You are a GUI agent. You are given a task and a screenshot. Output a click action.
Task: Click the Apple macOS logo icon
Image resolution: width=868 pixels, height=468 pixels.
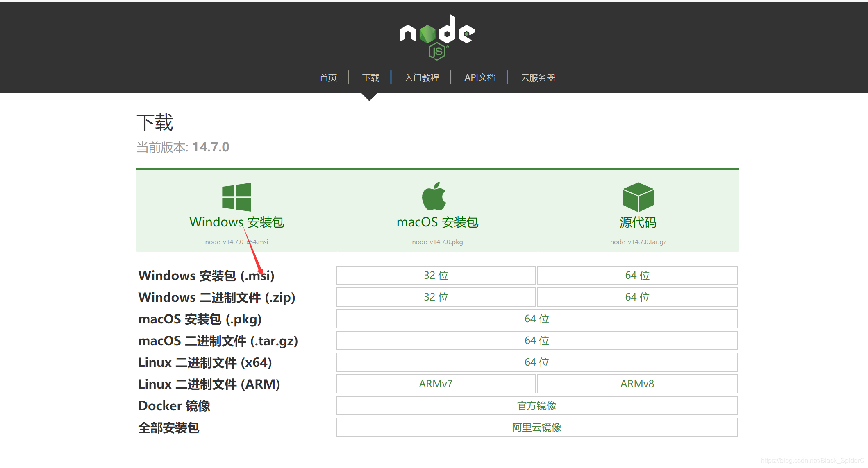(434, 197)
